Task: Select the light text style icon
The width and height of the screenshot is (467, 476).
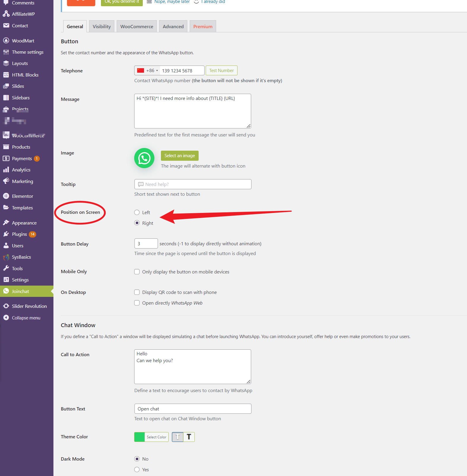Action: [178, 437]
